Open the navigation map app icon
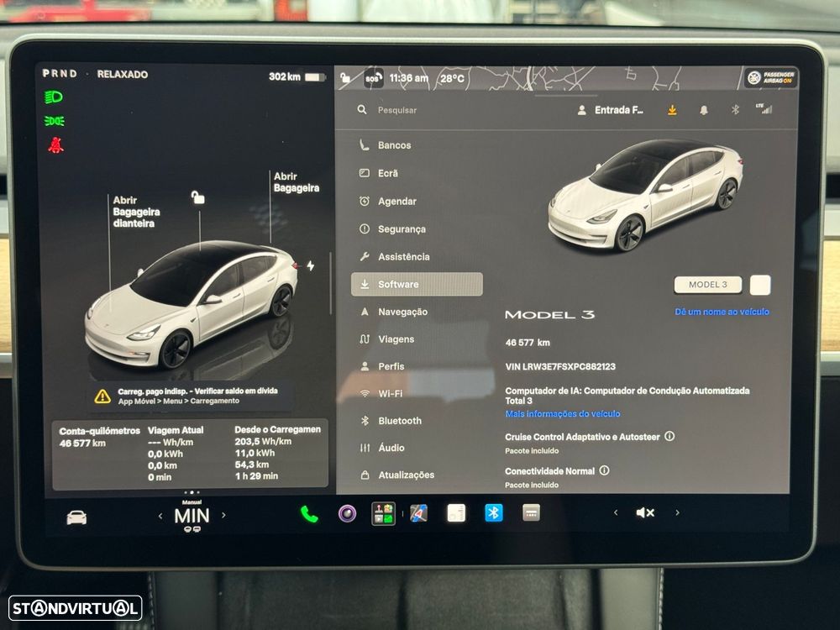This screenshot has width=840, height=630. (418, 513)
